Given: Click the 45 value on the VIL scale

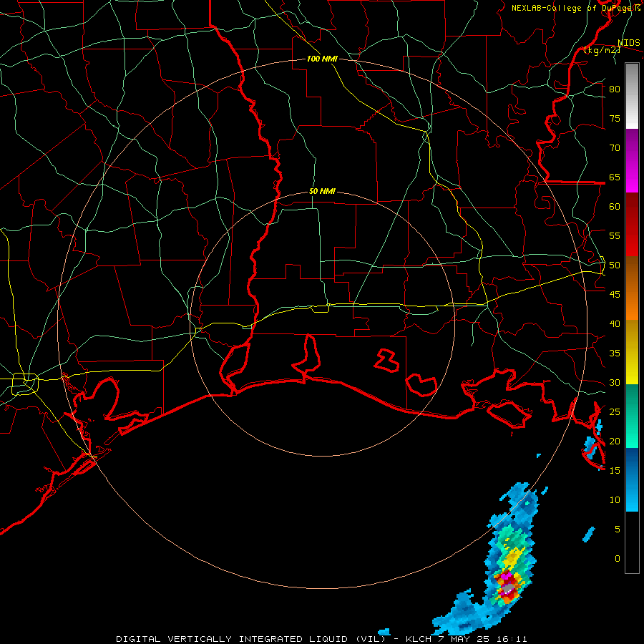Looking at the screenshot, I should tap(615, 295).
